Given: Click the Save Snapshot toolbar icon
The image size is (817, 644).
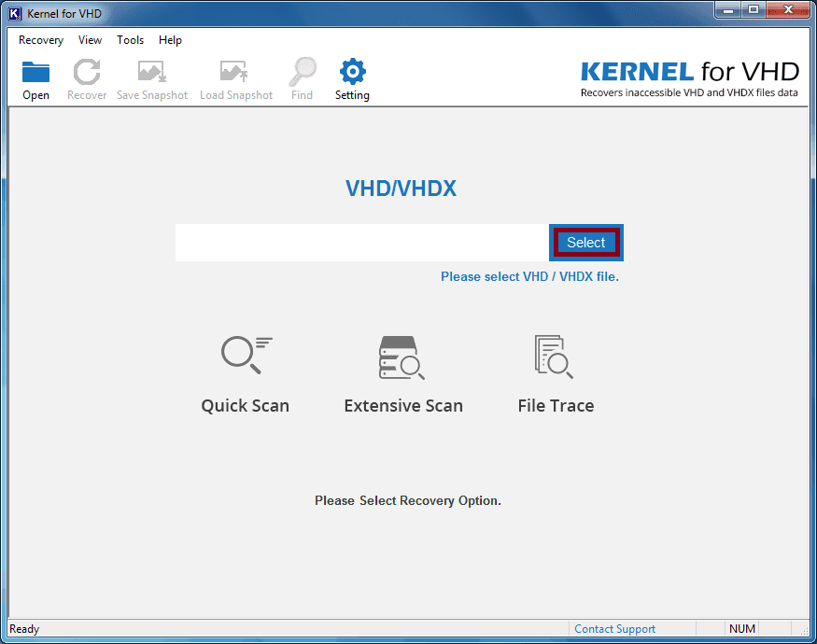Looking at the screenshot, I should pos(151,72).
